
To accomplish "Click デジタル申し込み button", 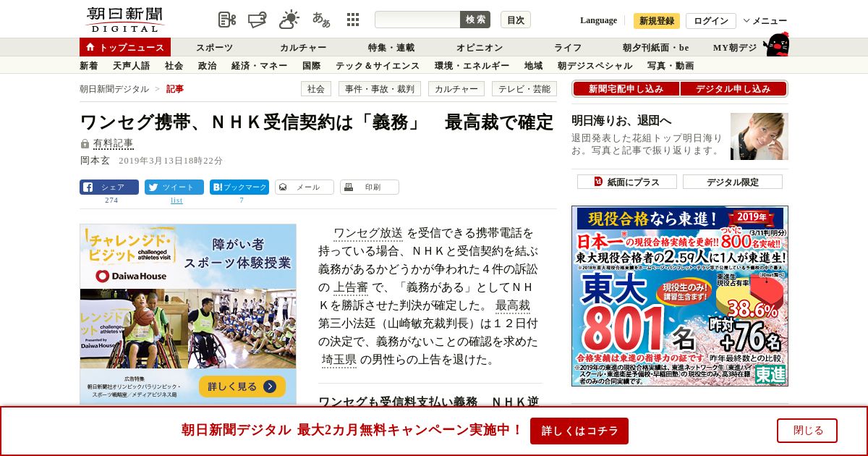I will 733,88.
